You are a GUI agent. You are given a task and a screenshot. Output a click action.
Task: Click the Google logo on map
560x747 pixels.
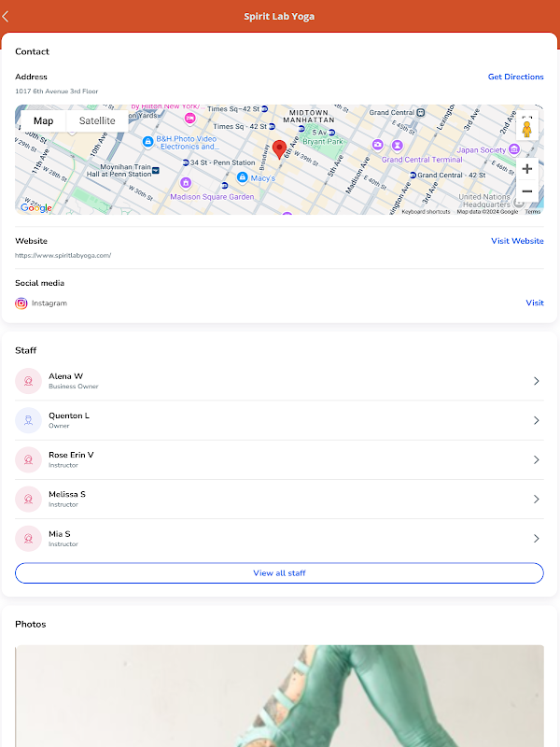(x=36, y=207)
